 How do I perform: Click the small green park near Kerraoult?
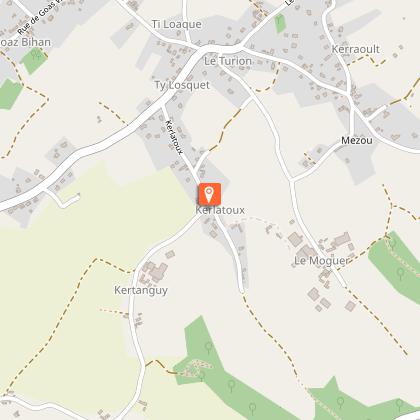(x=280, y=23)
